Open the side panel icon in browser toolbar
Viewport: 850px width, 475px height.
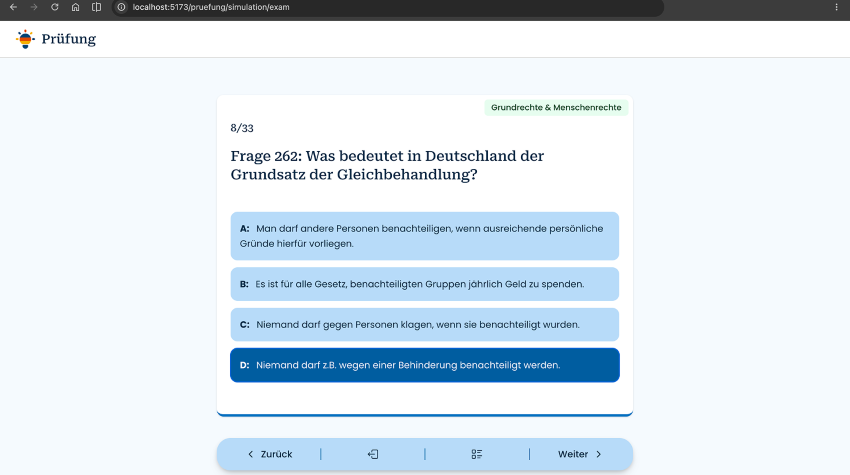pyautogui.click(x=96, y=7)
